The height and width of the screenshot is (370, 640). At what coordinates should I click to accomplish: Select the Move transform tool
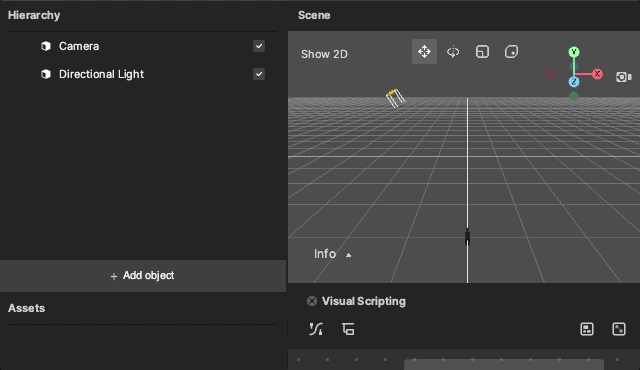(424, 52)
